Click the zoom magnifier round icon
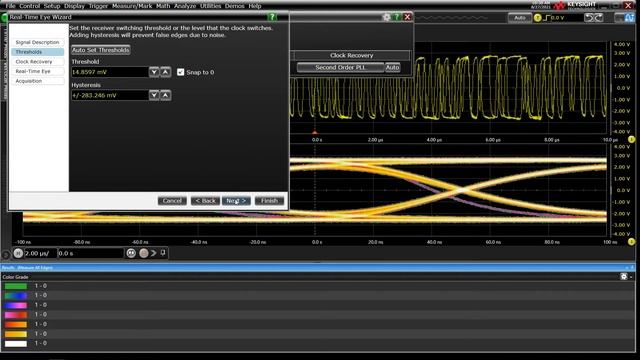640x360 pixels. [x=131, y=253]
